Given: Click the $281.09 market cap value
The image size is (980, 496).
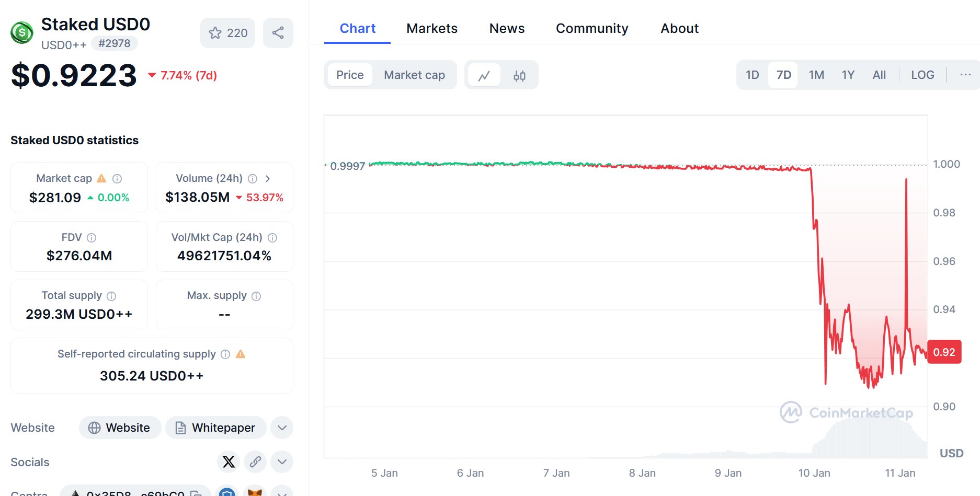Looking at the screenshot, I should point(55,197).
